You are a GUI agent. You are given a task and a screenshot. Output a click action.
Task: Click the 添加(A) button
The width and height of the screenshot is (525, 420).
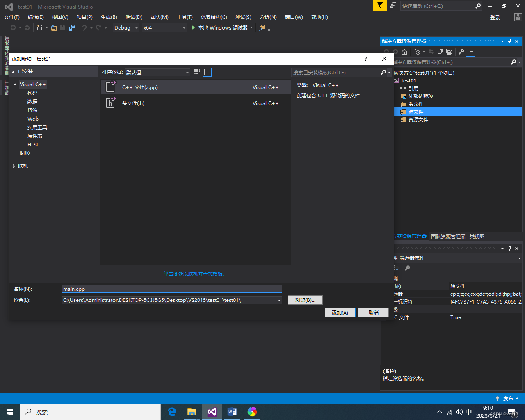340,313
